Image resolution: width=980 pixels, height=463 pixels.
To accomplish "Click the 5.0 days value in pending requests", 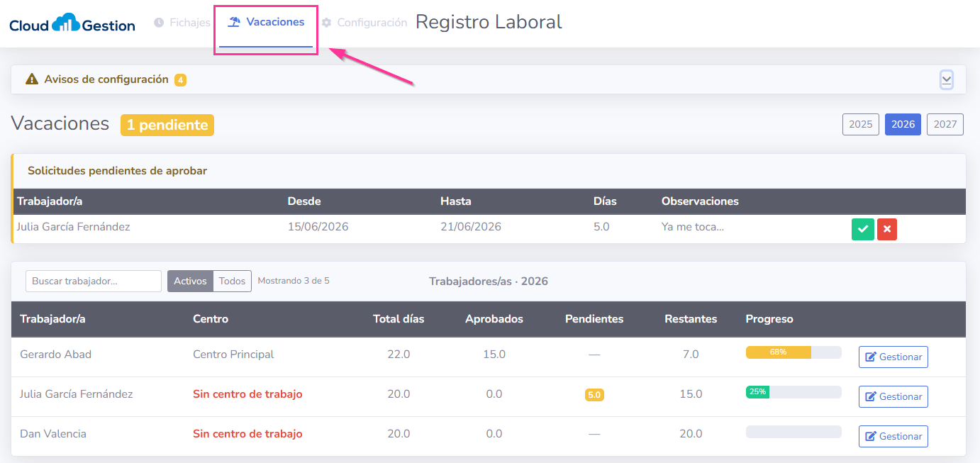I will click(601, 227).
